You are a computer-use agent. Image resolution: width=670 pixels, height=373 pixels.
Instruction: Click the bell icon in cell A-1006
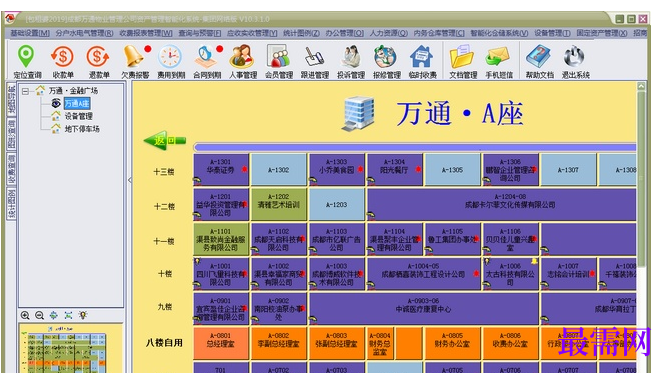click(x=534, y=261)
